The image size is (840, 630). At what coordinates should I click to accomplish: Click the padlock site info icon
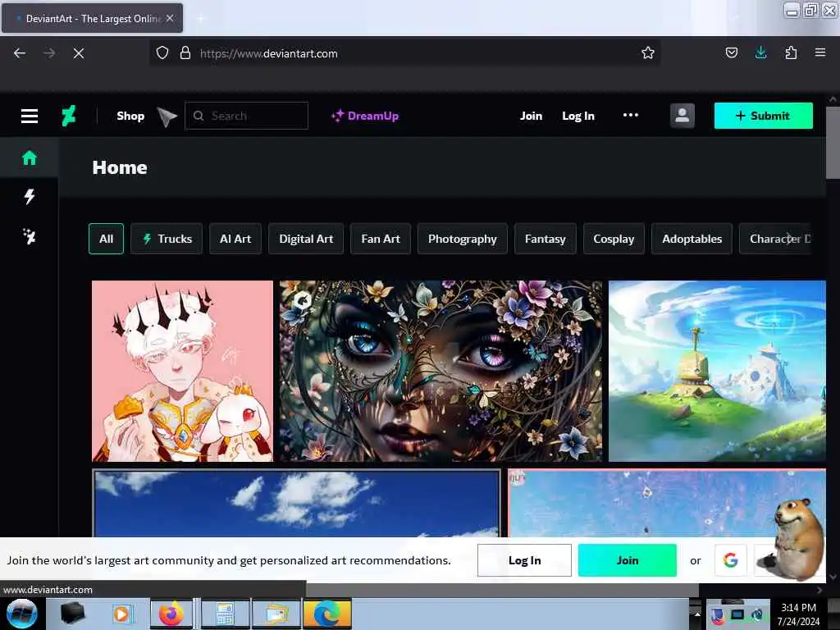pos(185,52)
